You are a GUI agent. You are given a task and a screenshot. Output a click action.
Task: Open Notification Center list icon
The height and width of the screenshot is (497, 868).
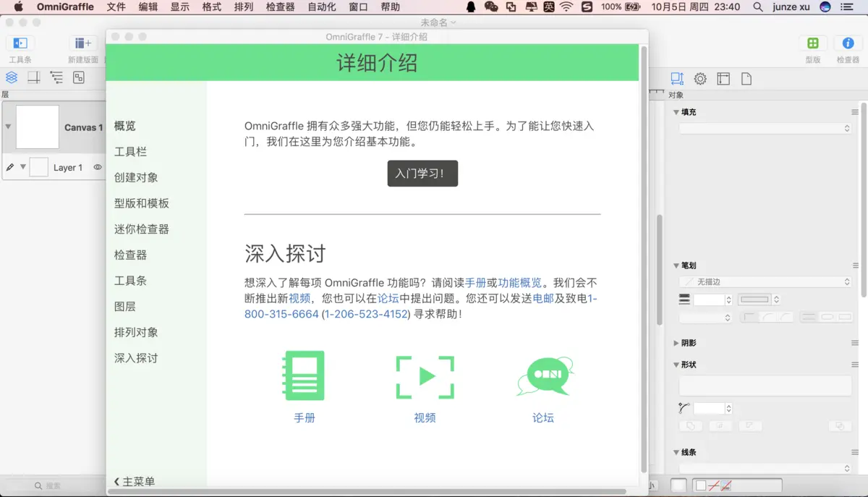click(x=847, y=7)
